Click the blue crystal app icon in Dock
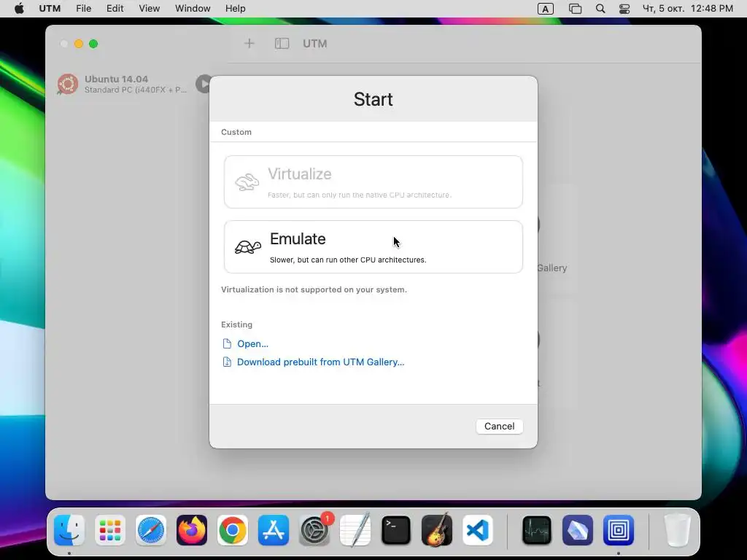This screenshot has width=747, height=560. coord(578,530)
